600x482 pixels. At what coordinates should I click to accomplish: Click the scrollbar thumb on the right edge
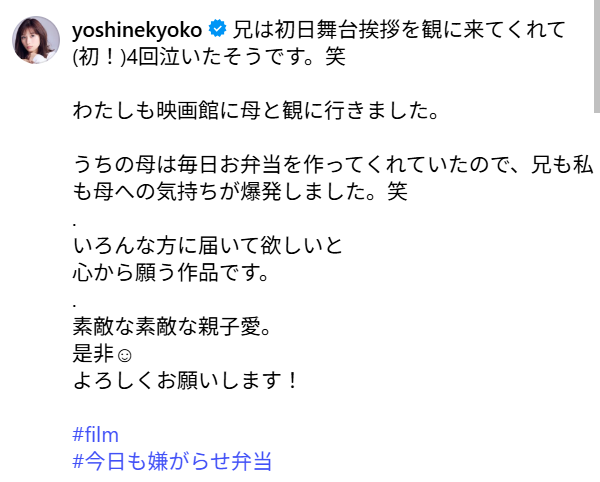click(596, 55)
